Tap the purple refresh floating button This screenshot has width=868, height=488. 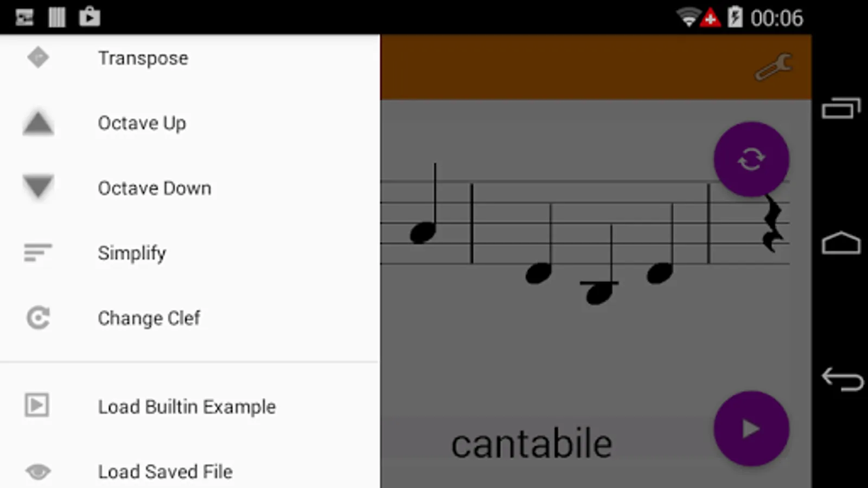751,159
